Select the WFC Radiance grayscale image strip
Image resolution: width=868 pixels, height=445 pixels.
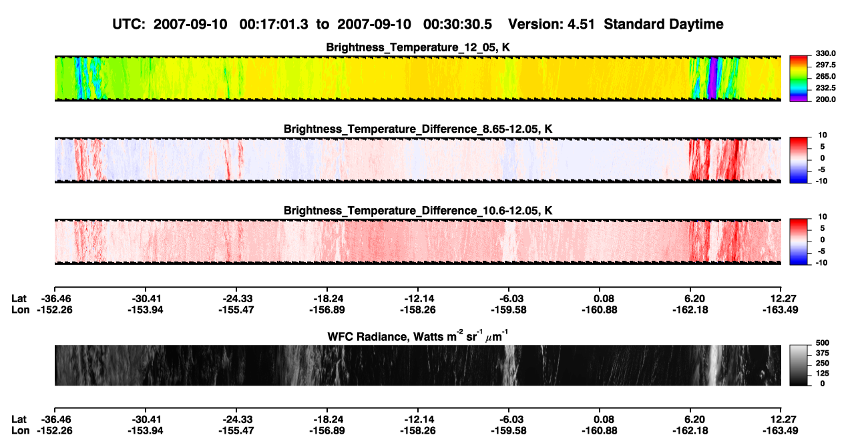click(417, 366)
